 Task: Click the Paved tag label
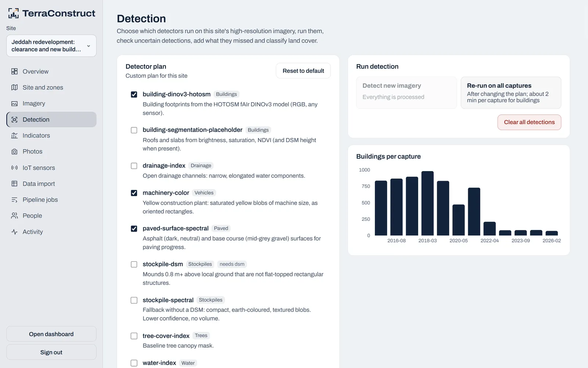click(x=221, y=229)
